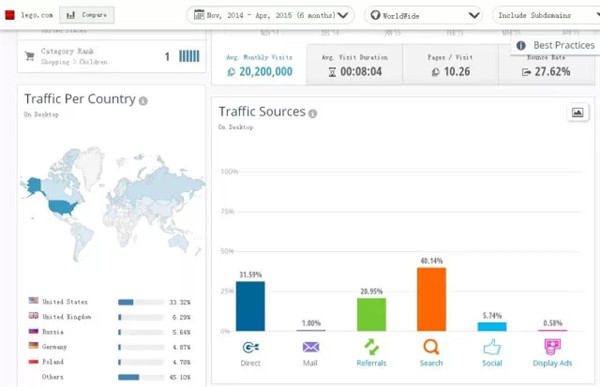
Task: Select the Mail envelope icon
Action: (310, 347)
